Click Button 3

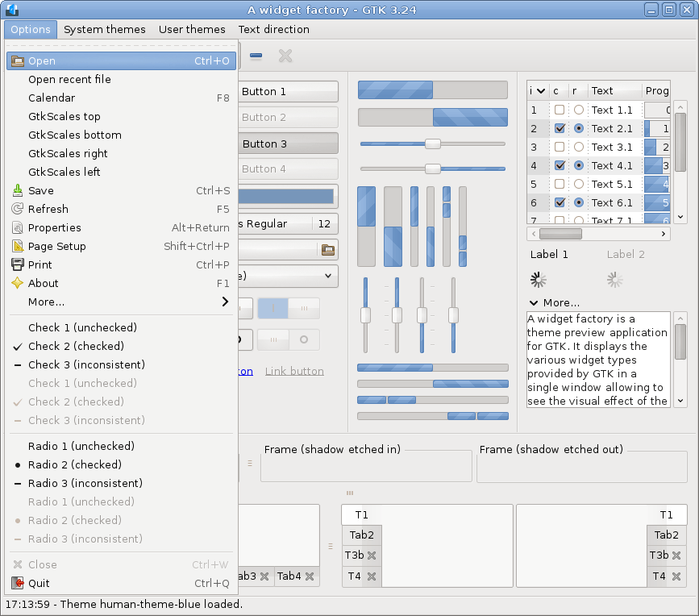pyautogui.click(x=288, y=144)
